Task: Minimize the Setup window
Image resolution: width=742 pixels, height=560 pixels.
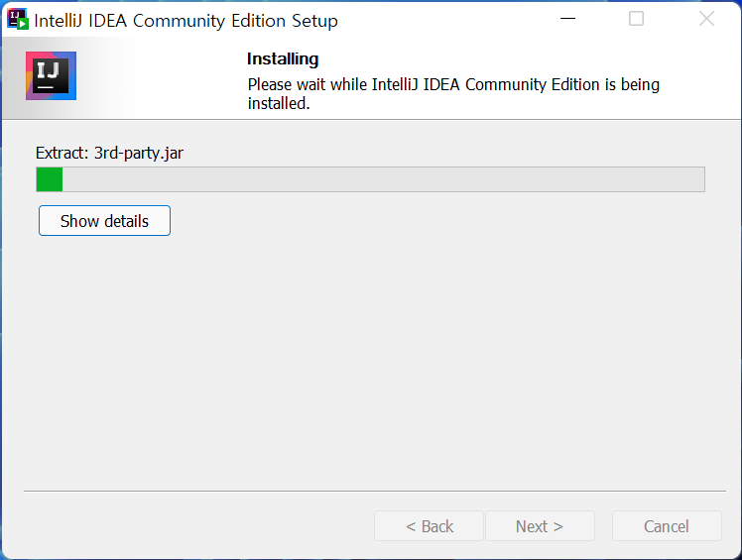Action: 567,19
